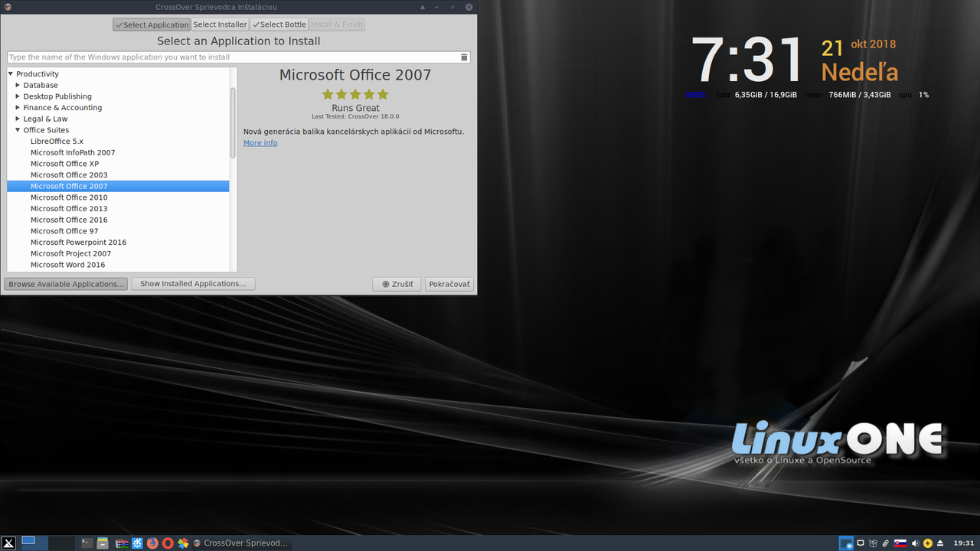The height and width of the screenshot is (551, 980).
Task: Click the Browse Available Applications button
Action: (66, 284)
